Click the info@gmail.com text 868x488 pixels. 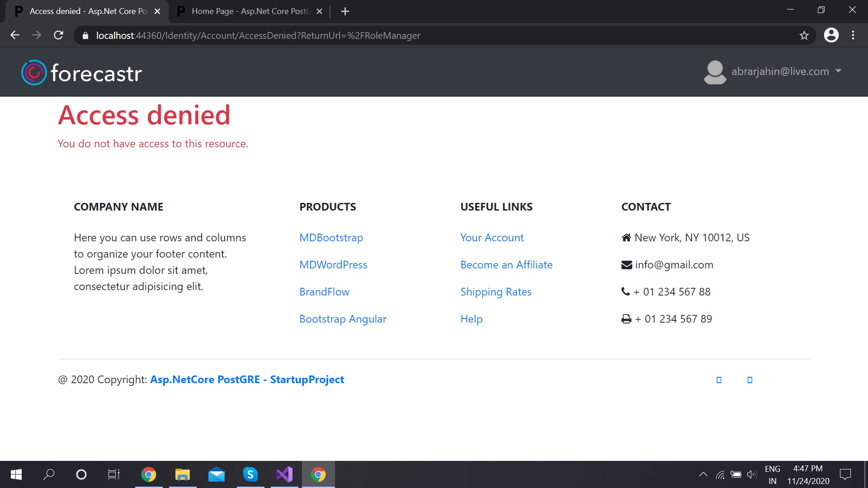pyautogui.click(x=674, y=265)
